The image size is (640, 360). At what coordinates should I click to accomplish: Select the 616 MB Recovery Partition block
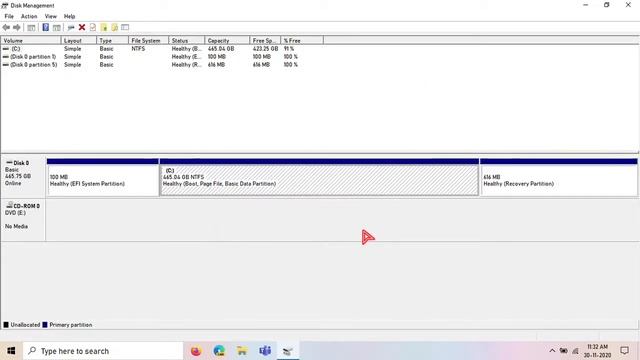coord(559,178)
